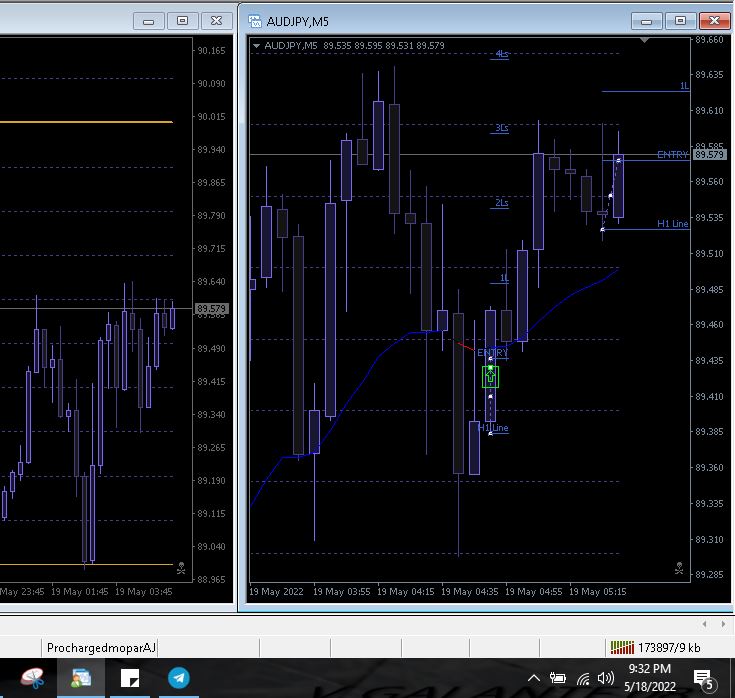
Task: Click the skull icon in AUDJPY chart corner
Action: coord(679,568)
